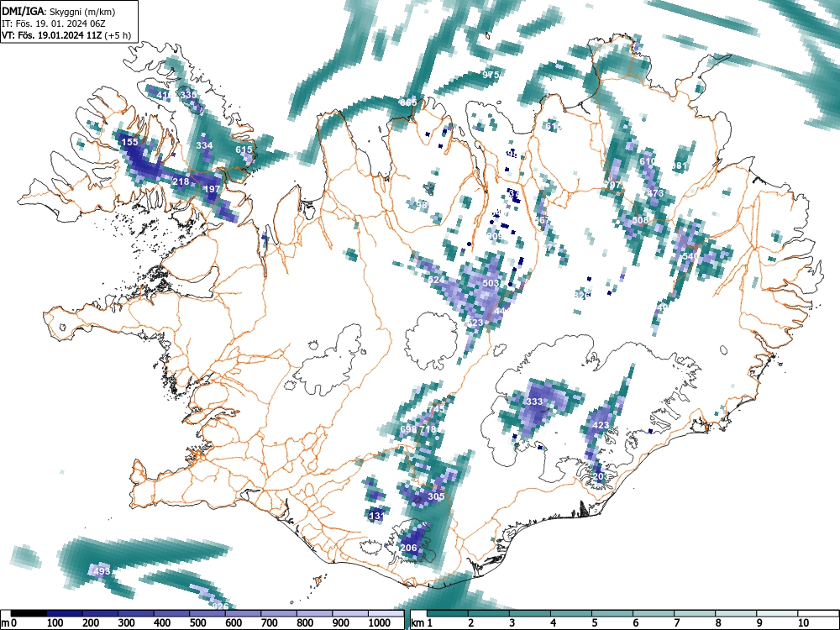Select the dark navy 100–200 m legend swatch
The height and width of the screenshot is (630, 840).
click(x=65, y=613)
